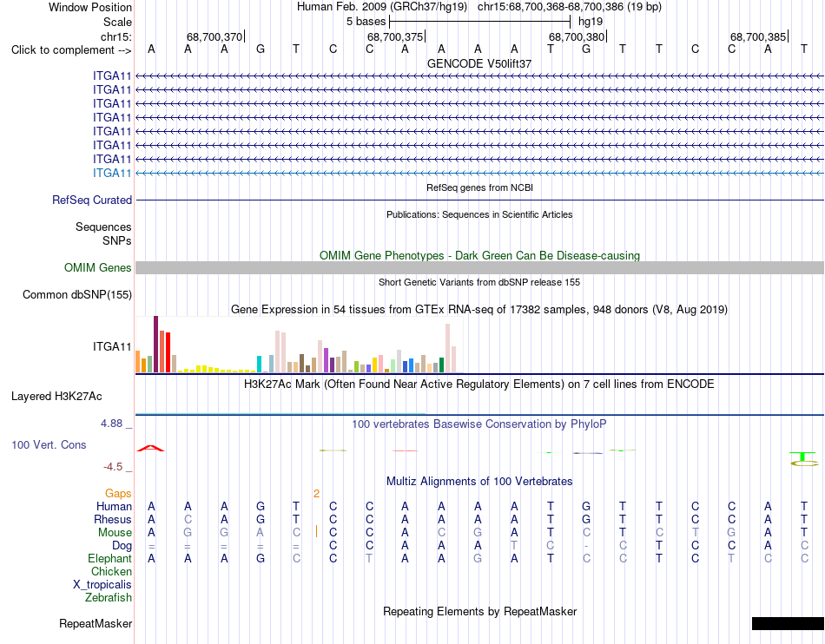This screenshot has height=644, width=825.
Task: Click the ITGA11 label beside the GTEx bar chart
Action: coord(112,346)
